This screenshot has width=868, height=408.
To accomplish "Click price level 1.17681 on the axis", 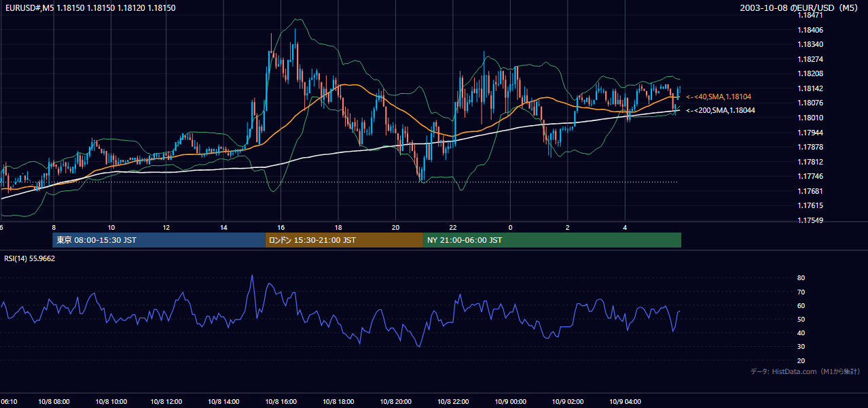I will [810, 191].
